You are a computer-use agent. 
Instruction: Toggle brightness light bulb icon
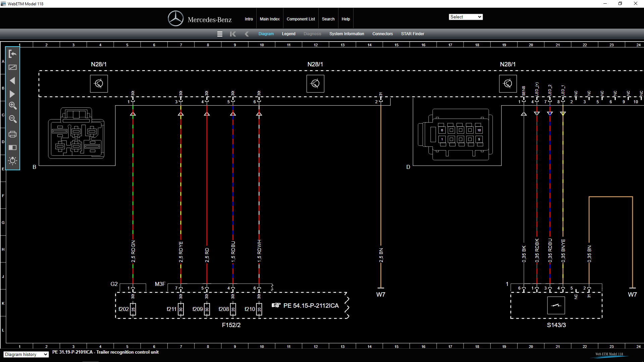13,161
